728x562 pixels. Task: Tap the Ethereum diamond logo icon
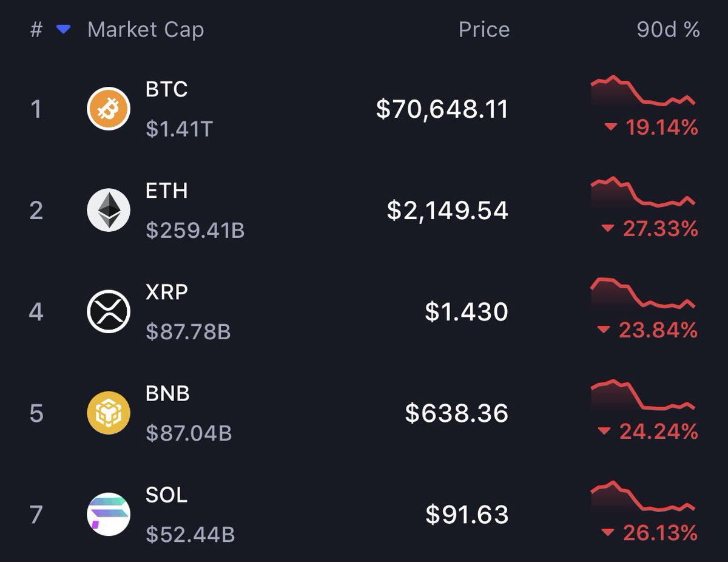(109, 211)
